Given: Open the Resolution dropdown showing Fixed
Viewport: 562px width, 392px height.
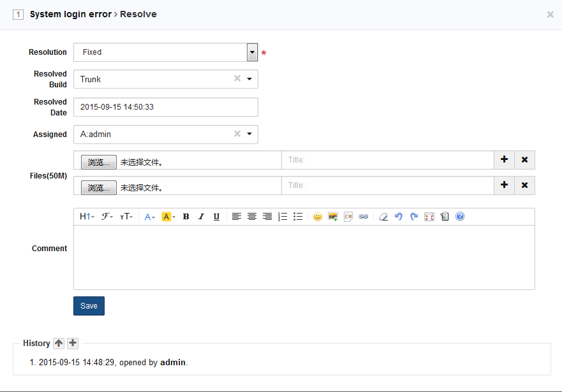Looking at the screenshot, I should [252, 52].
